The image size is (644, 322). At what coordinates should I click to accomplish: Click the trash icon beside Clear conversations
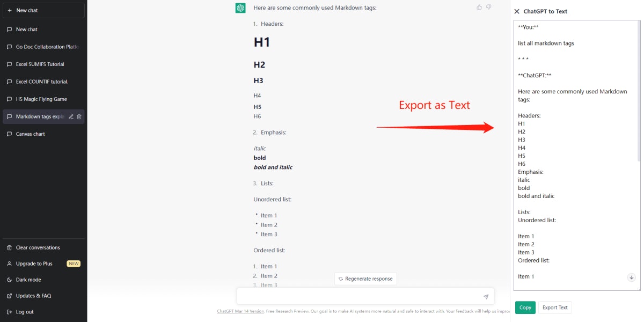9,247
